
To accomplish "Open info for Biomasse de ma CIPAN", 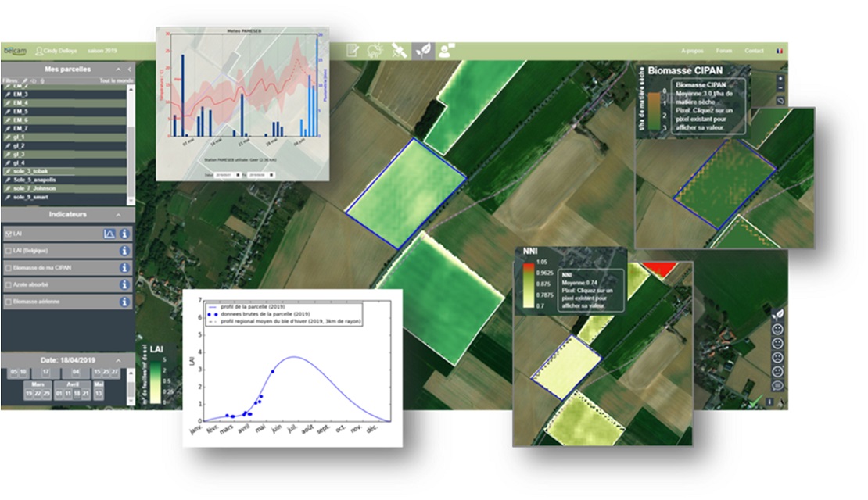I will click(x=124, y=268).
